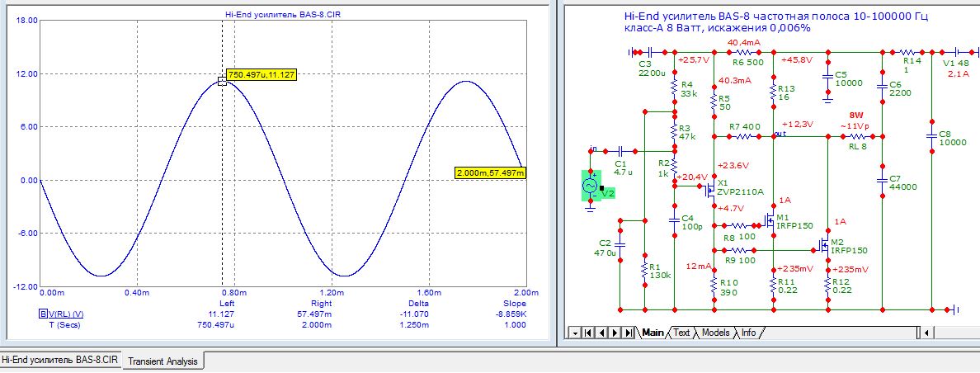Open the Models page tab
Screen dimensions: 980x373
(715, 333)
